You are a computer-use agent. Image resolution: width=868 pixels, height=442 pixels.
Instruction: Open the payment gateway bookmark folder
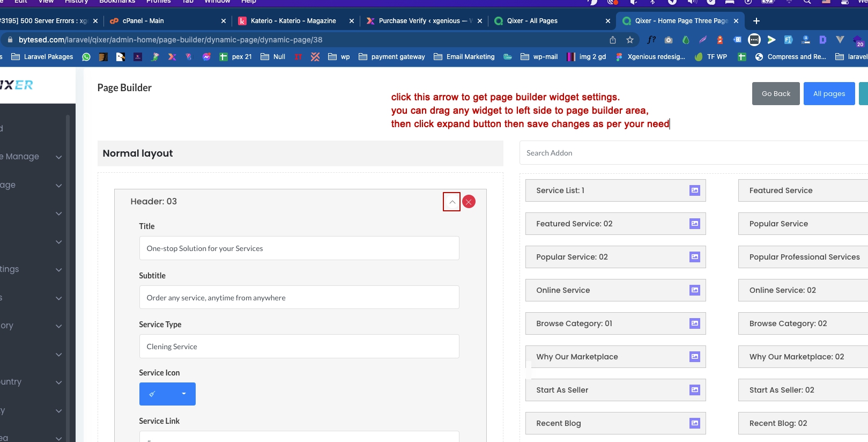392,57
